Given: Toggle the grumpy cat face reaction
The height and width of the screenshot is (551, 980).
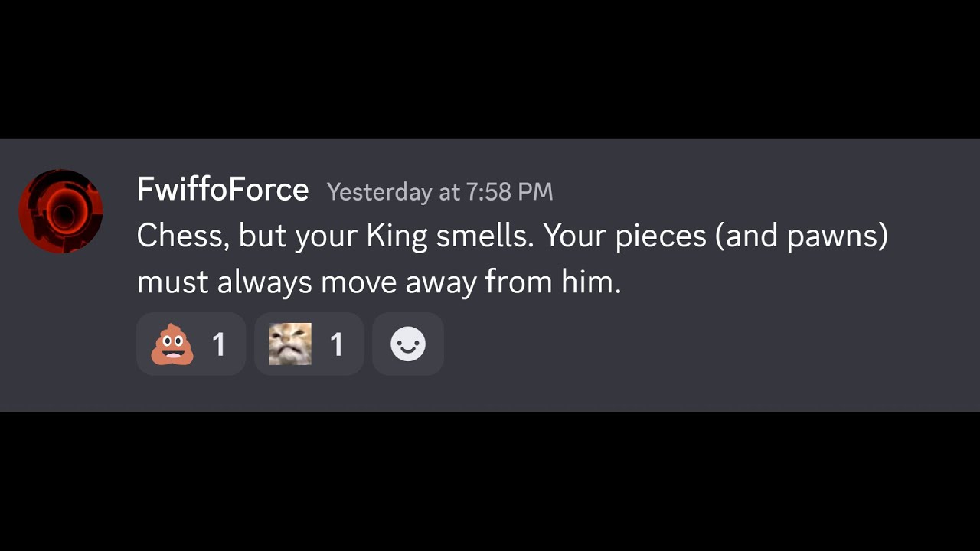Looking at the screenshot, I should 309,344.
